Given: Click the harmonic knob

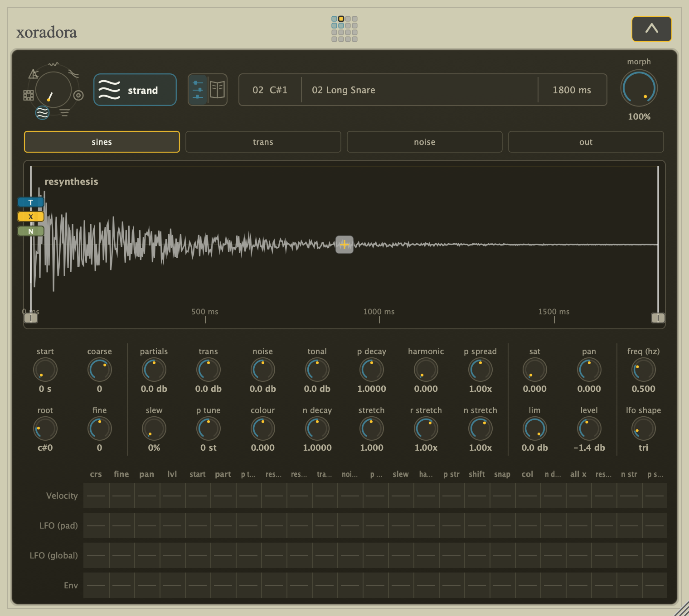Looking at the screenshot, I should coord(426,370).
